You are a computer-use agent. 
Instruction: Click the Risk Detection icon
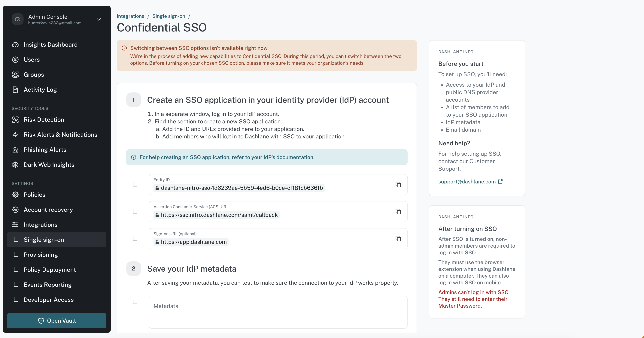coord(16,119)
